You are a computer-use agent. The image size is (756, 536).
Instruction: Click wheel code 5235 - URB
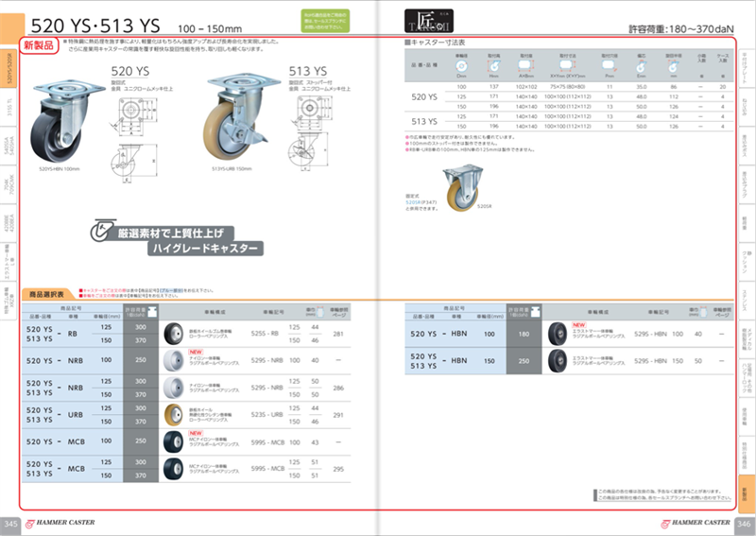[x=266, y=414]
